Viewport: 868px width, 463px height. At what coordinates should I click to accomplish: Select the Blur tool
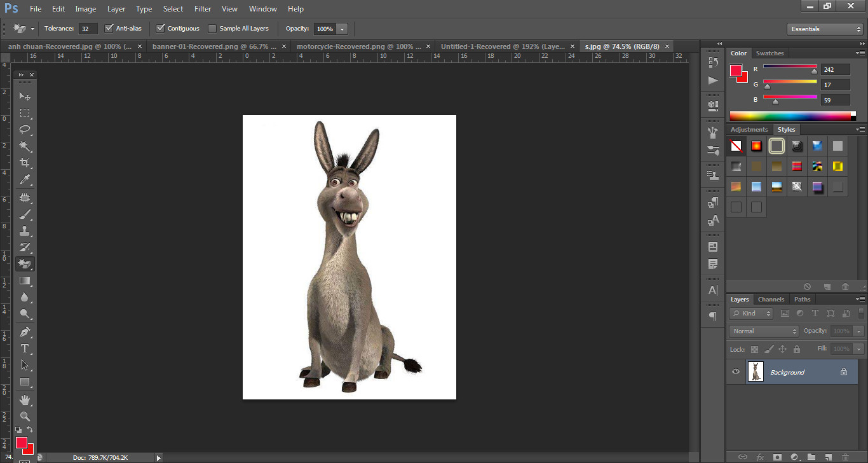point(25,297)
